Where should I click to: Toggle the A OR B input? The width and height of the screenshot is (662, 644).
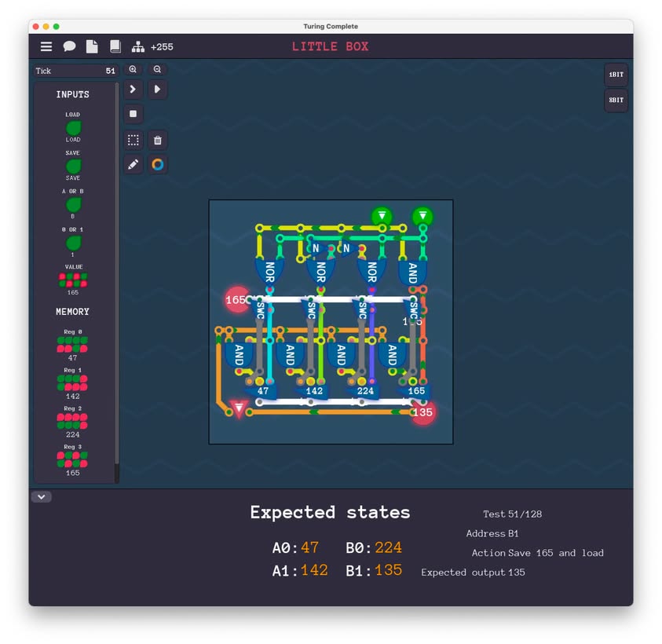73,204
